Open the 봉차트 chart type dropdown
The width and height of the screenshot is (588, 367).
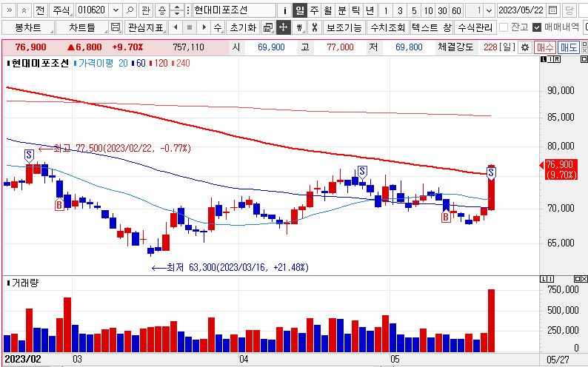[x=28, y=27]
